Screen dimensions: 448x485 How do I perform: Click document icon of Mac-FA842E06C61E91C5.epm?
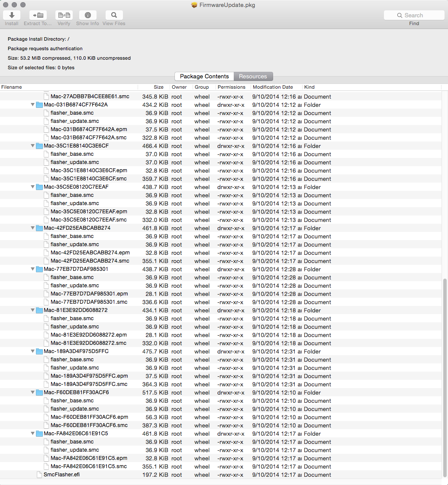(x=46, y=459)
